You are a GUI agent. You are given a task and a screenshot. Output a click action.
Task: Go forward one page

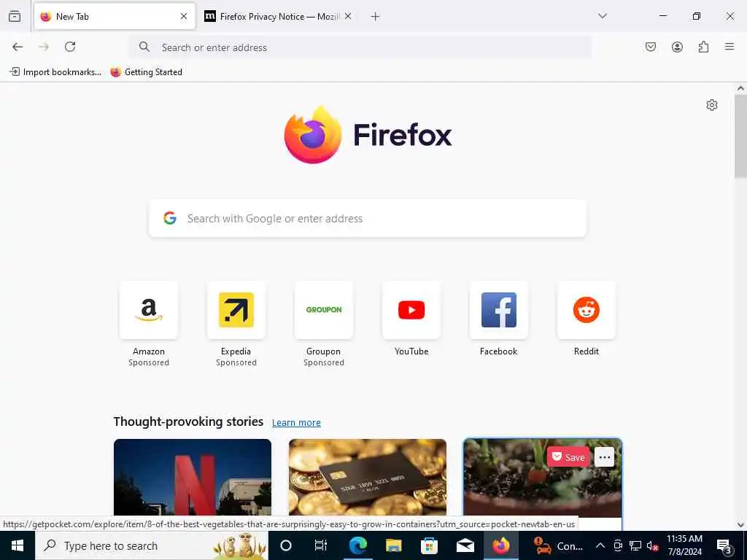tap(44, 47)
